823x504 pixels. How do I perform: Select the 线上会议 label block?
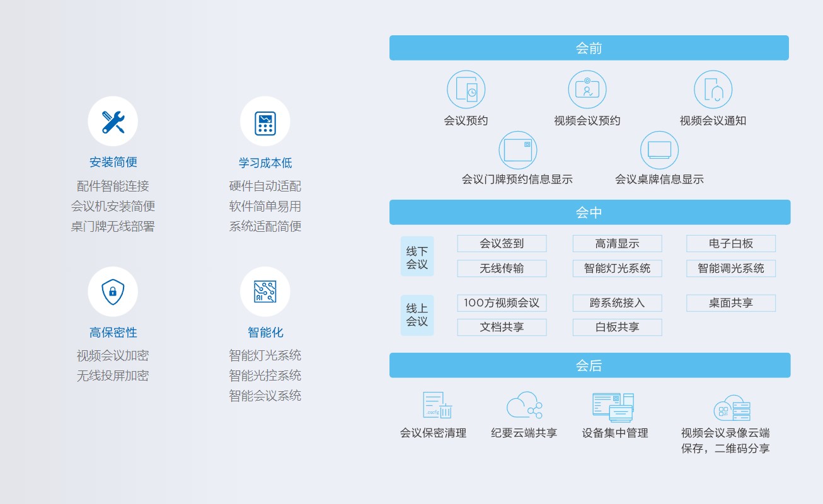[x=417, y=315]
